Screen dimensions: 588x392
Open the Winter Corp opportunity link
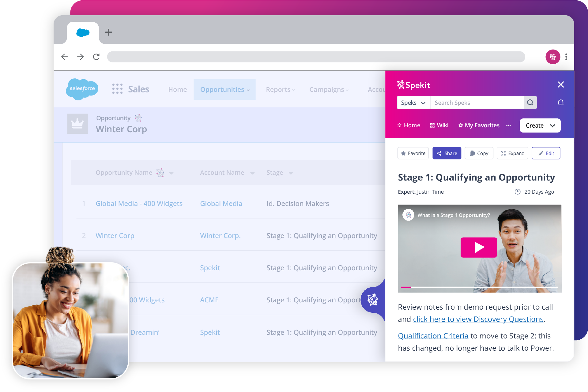[x=115, y=236]
